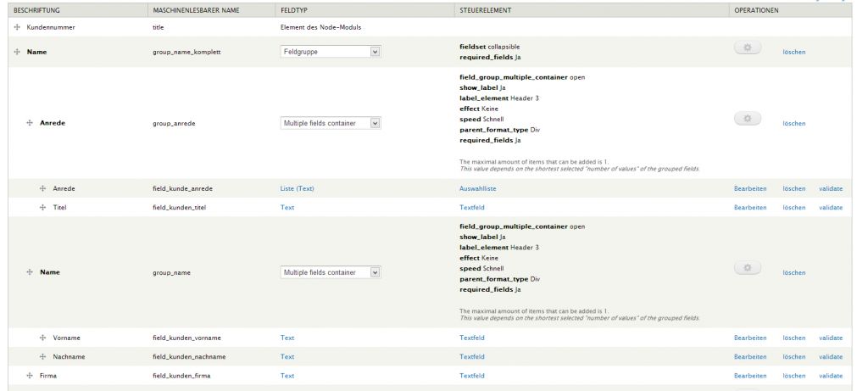Viewport: 868px width, 391px height.
Task: Click löschen for group_name_komplett row
Action: pyautogui.click(x=793, y=53)
